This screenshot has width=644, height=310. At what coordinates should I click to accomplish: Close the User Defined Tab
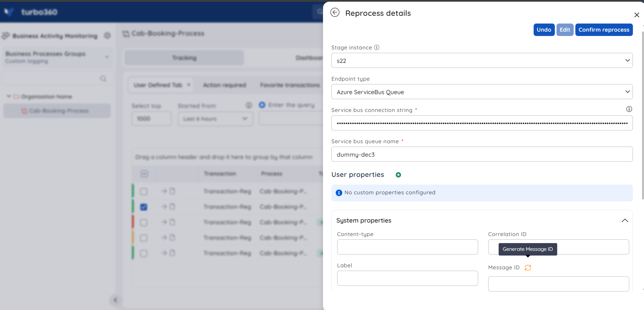(189, 85)
